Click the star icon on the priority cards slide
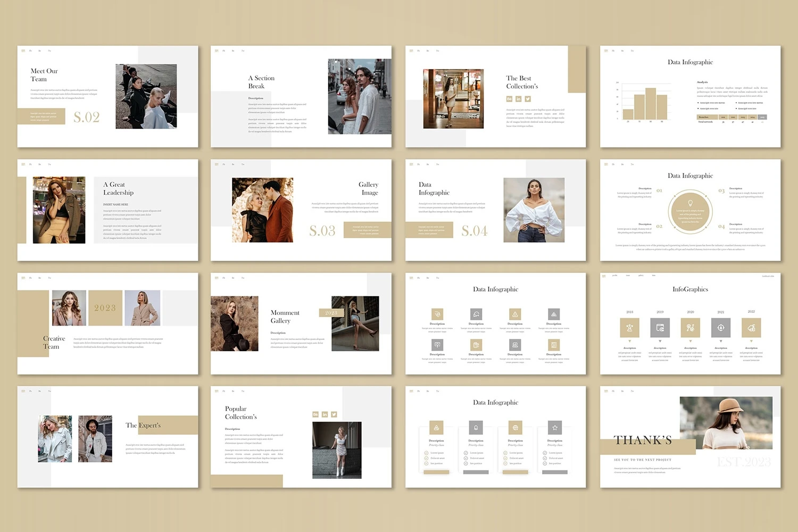The image size is (798, 532). point(555,428)
